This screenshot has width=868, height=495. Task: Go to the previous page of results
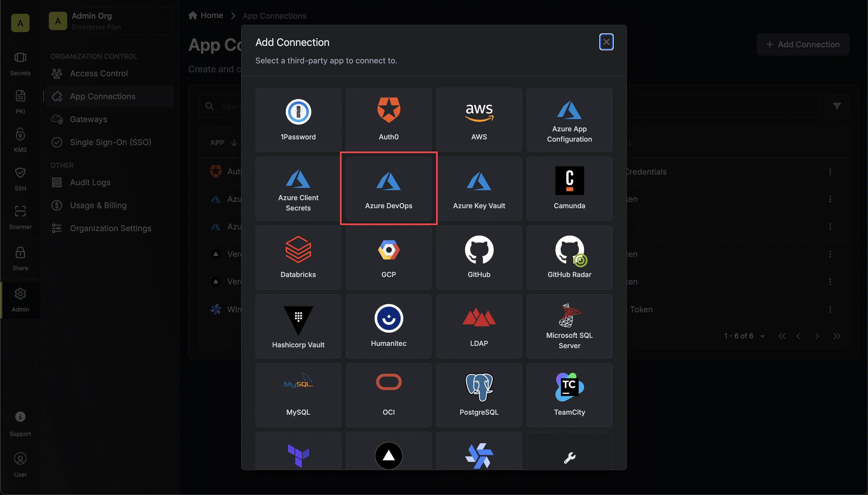798,336
